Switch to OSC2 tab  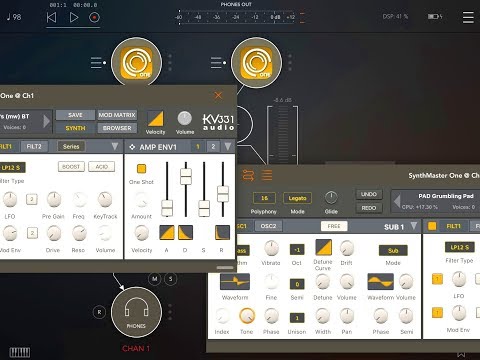(268, 226)
